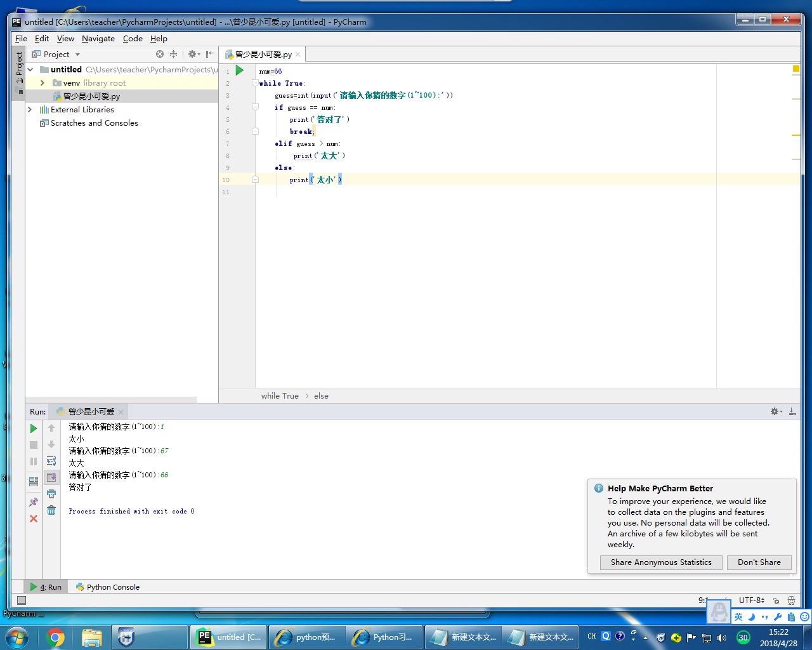Expand the venv library root folder

(x=43, y=83)
